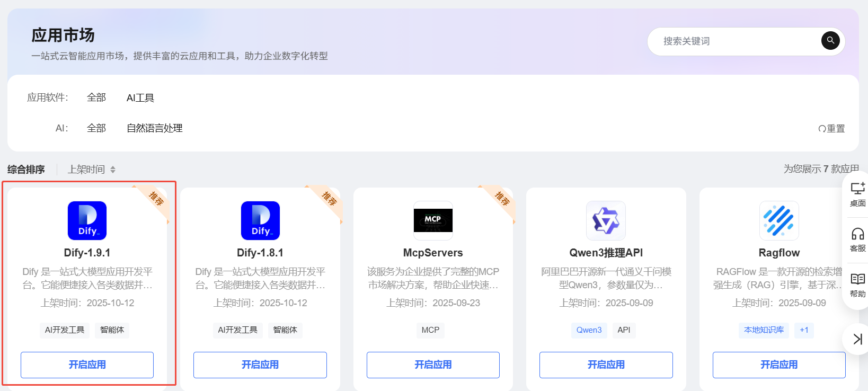Image resolution: width=868 pixels, height=391 pixels.
Task: Click the McpServers title
Action: [433, 253]
